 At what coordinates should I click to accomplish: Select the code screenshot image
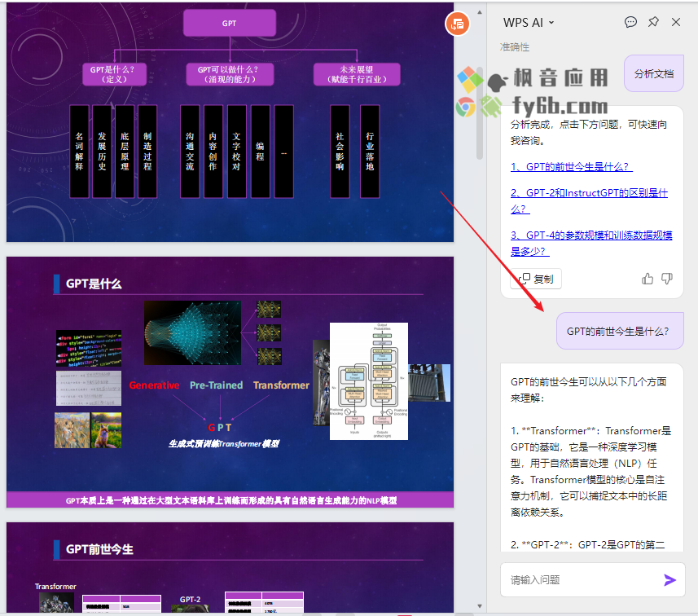point(89,348)
